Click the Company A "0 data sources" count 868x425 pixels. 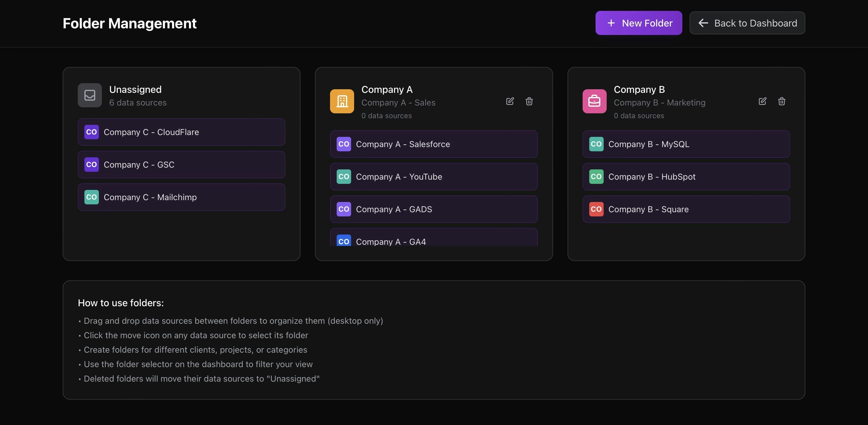(386, 116)
